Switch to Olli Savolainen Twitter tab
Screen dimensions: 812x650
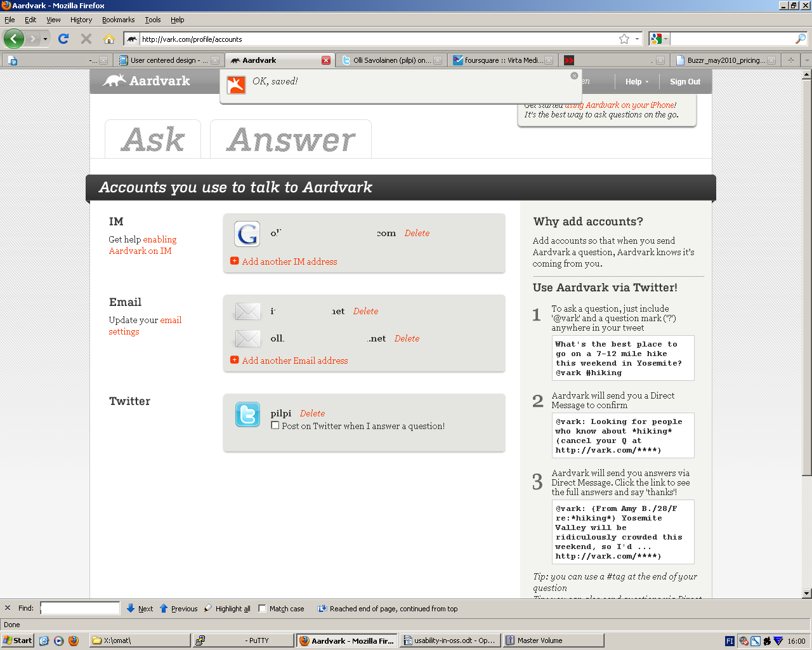click(x=391, y=60)
